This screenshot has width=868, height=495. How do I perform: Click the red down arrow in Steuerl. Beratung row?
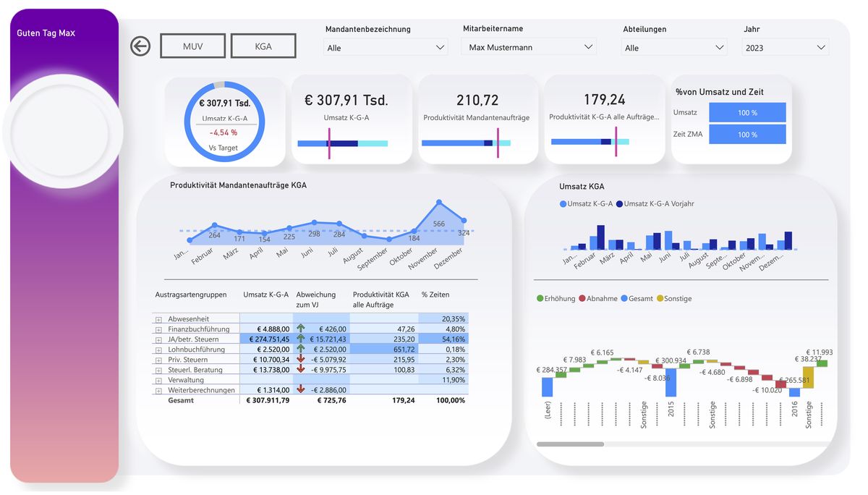301,369
